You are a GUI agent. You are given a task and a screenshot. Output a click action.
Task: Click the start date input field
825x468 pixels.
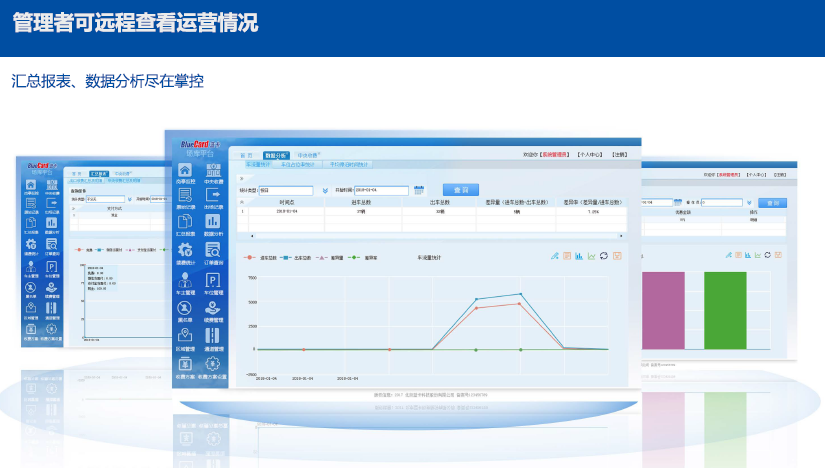point(380,190)
